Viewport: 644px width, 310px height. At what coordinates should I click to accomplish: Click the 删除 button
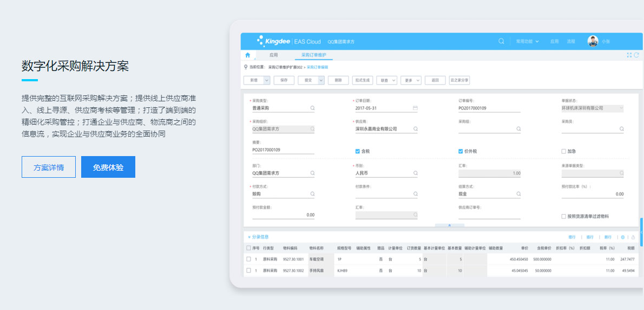pos(338,80)
